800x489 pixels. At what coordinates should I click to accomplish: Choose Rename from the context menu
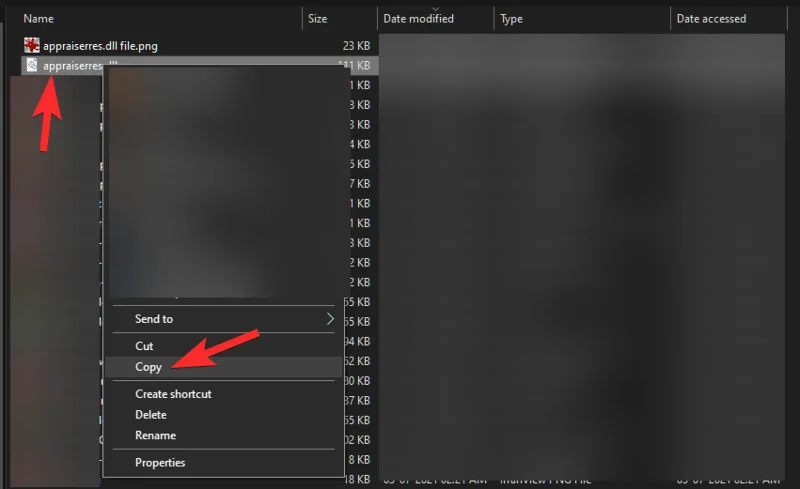(223, 435)
